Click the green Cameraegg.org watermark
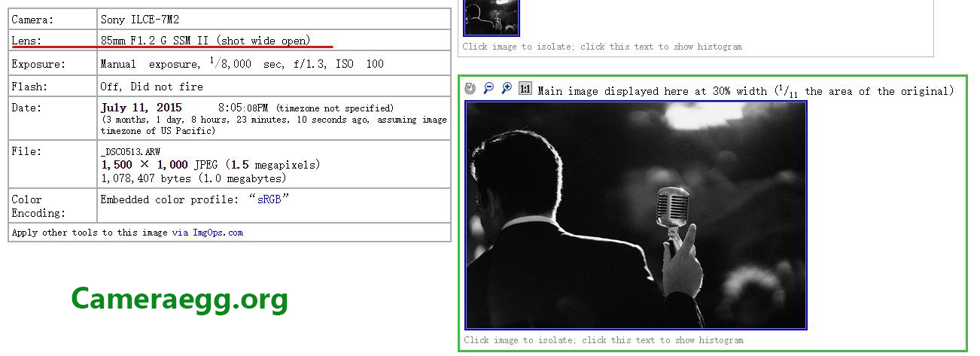This screenshot has height=356, width=980. 179,300
